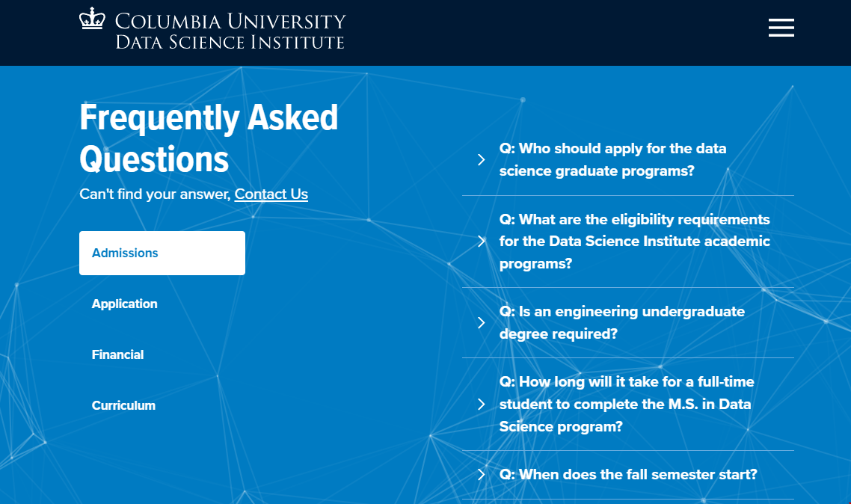
Task: Expand chevron beside fall semester start question
Action: coord(481,475)
